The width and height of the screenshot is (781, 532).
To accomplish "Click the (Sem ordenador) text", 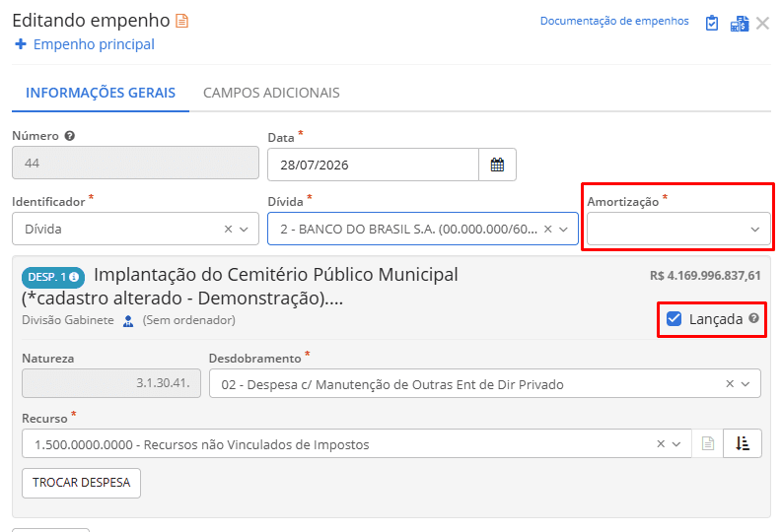I will (189, 320).
